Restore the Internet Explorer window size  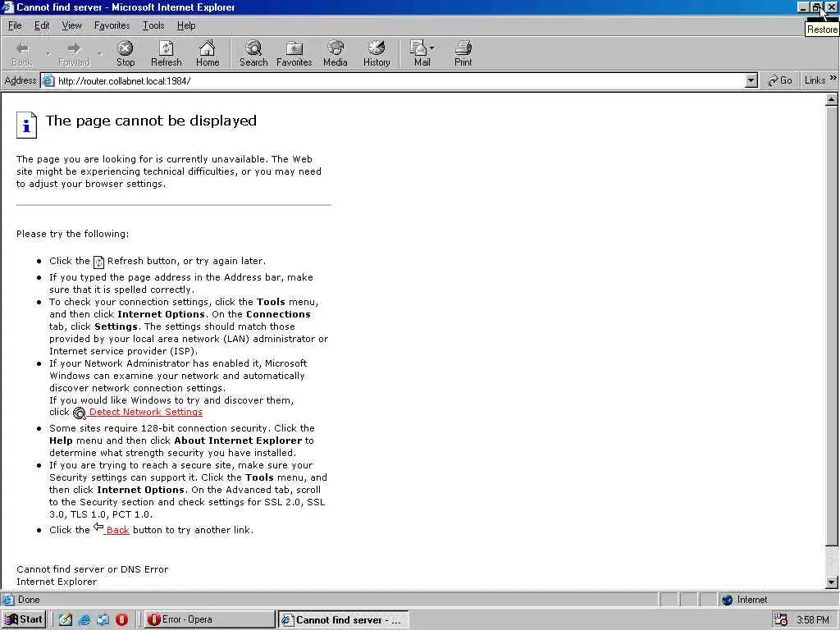tap(816, 7)
